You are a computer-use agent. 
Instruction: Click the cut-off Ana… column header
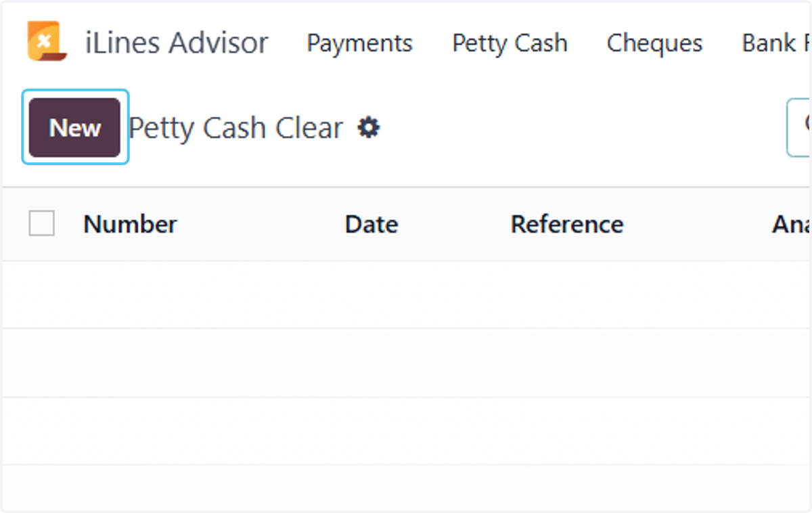[791, 224]
